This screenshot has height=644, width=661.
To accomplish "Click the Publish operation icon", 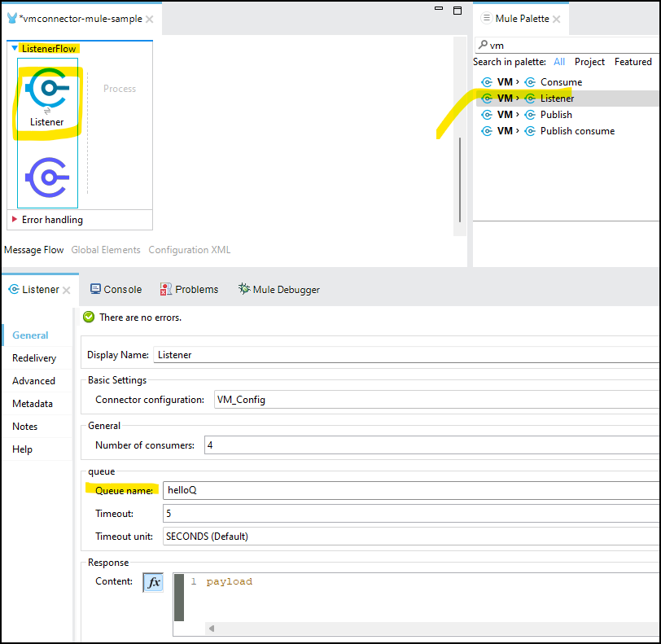I will 530,115.
